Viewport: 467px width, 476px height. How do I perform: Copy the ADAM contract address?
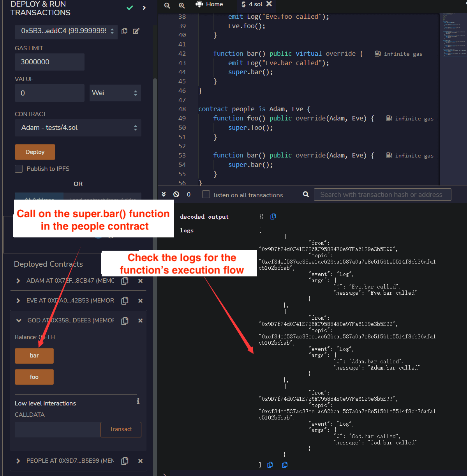click(125, 281)
